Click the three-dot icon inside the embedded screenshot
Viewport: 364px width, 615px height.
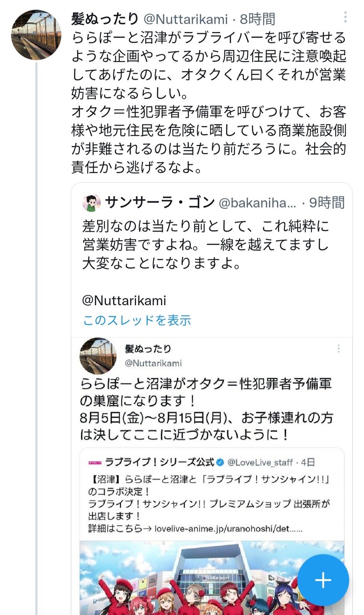point(339,349)
